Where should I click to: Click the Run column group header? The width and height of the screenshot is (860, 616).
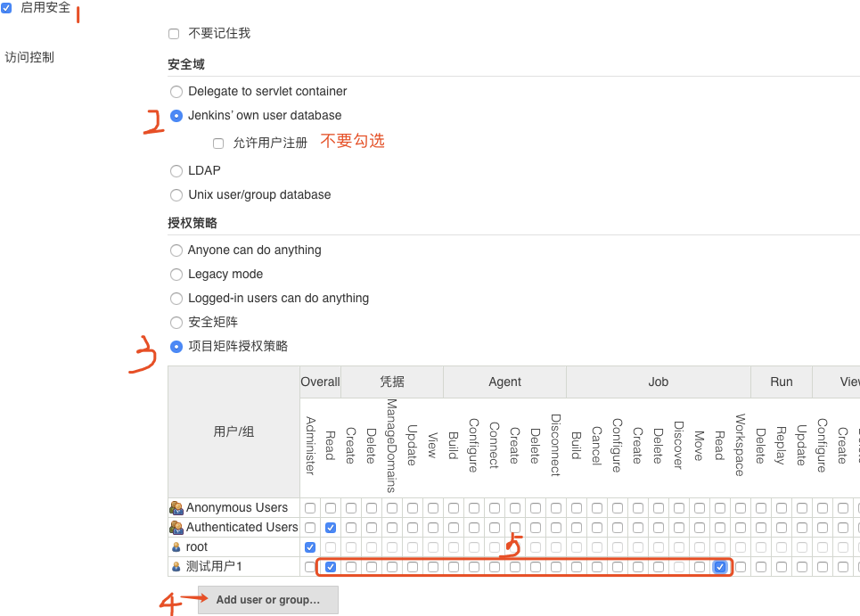[781, 382]
